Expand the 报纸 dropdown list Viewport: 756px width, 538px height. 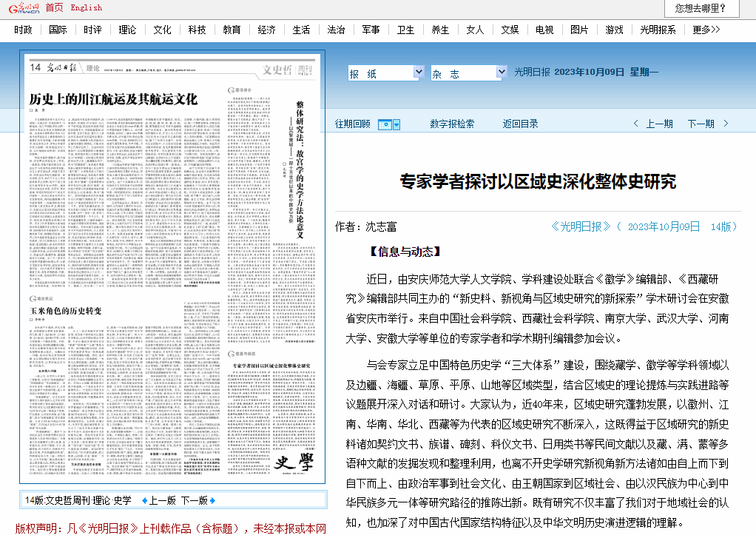point(418,73)
